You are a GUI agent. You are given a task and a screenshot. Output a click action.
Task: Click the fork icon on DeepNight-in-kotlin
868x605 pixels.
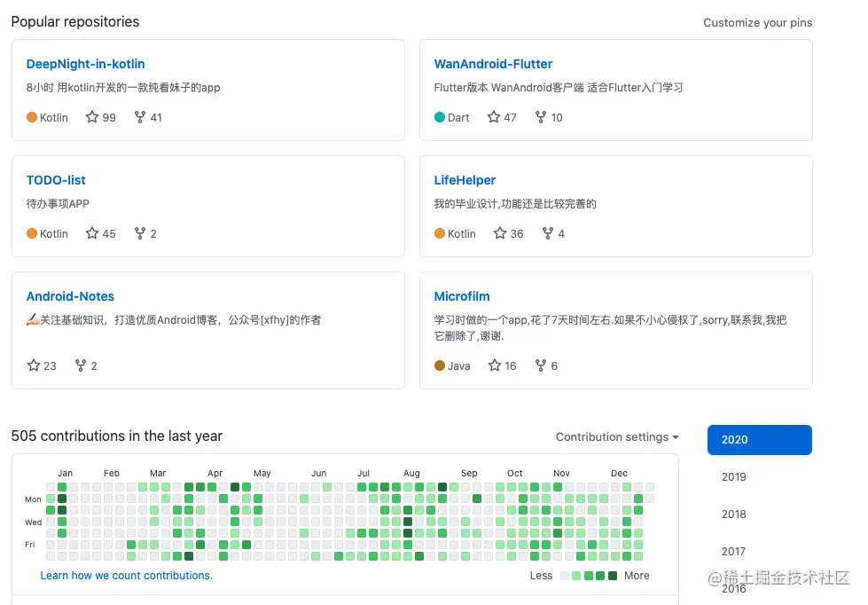[140, 117]
